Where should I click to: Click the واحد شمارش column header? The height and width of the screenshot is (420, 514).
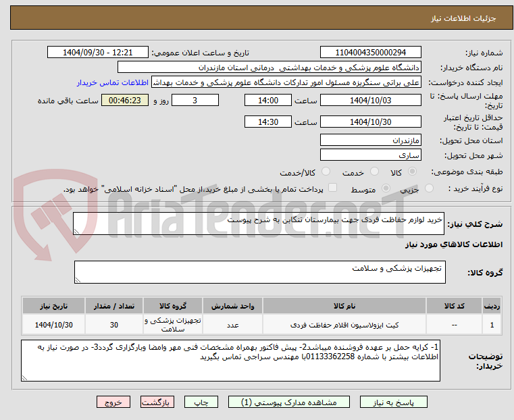point(232,306)
